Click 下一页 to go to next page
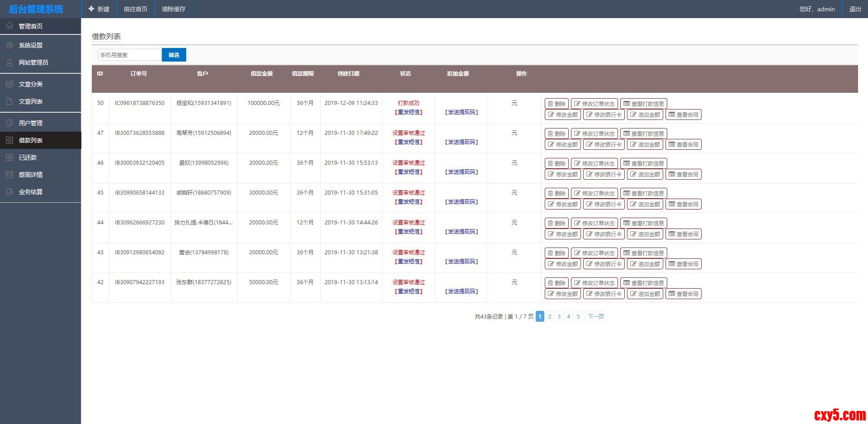This screenshot has width=868, height=424. pyautogui.click(x=595, y=317)
